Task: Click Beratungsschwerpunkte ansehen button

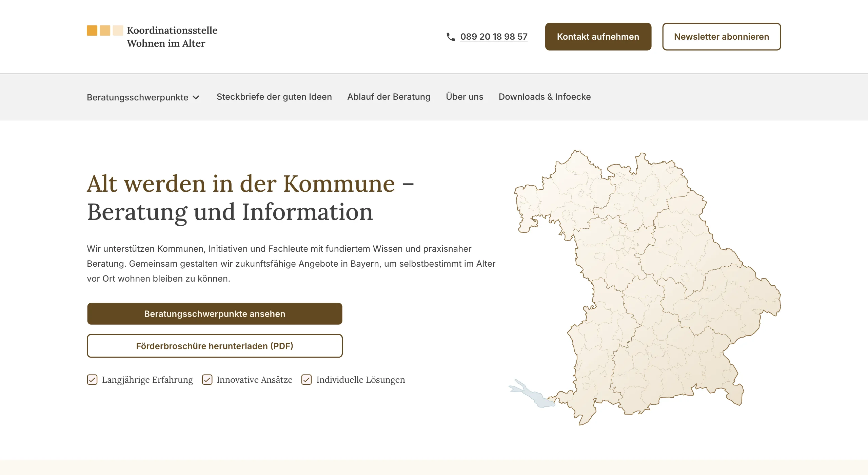Action: [215, 314]
